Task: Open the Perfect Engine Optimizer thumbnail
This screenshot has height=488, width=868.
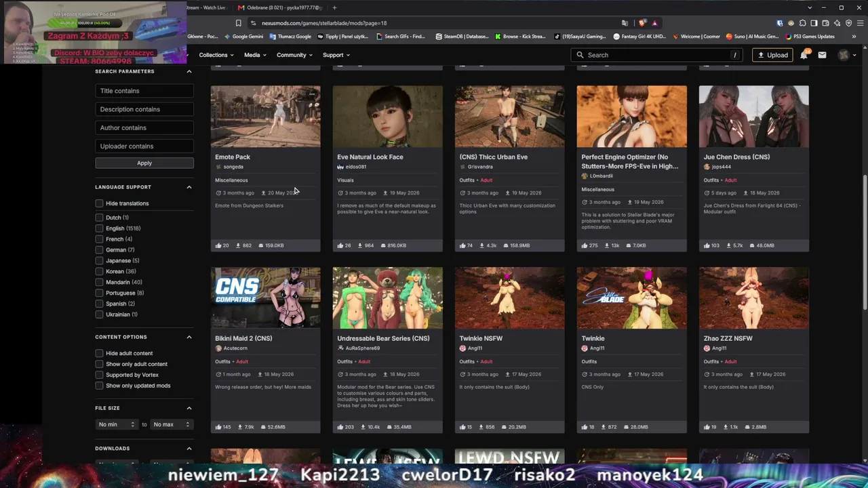Action: [x=631, y=116]
